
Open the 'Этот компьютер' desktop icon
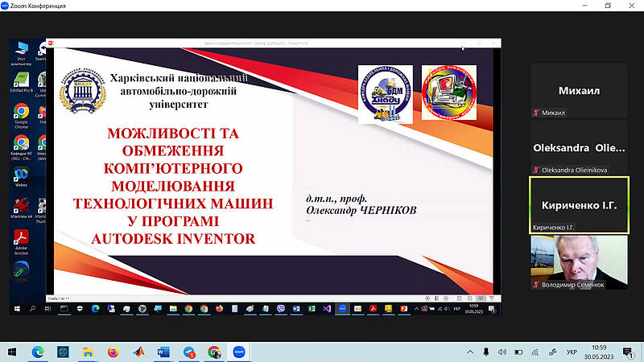[21, 53]
